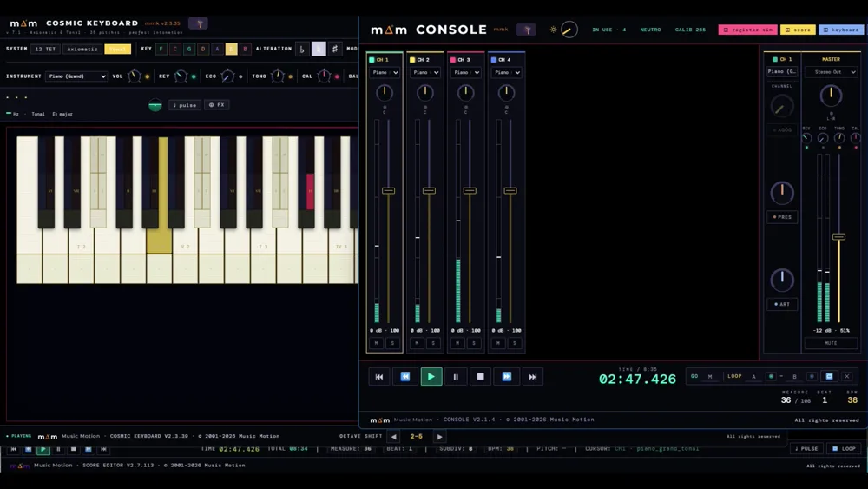Toggle the VOL indicator dot
Viewport: 868px width, 489px height.
[148, 76]
